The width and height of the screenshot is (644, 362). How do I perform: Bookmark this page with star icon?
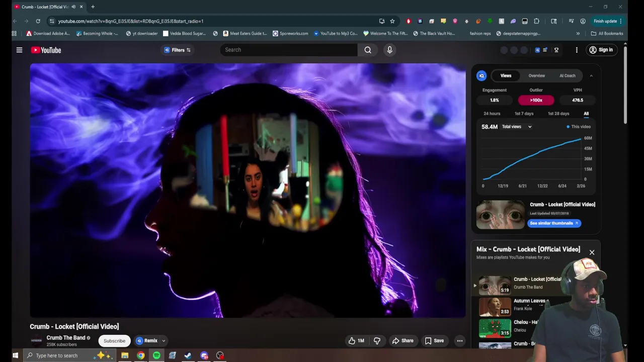(x=392, y=21)
